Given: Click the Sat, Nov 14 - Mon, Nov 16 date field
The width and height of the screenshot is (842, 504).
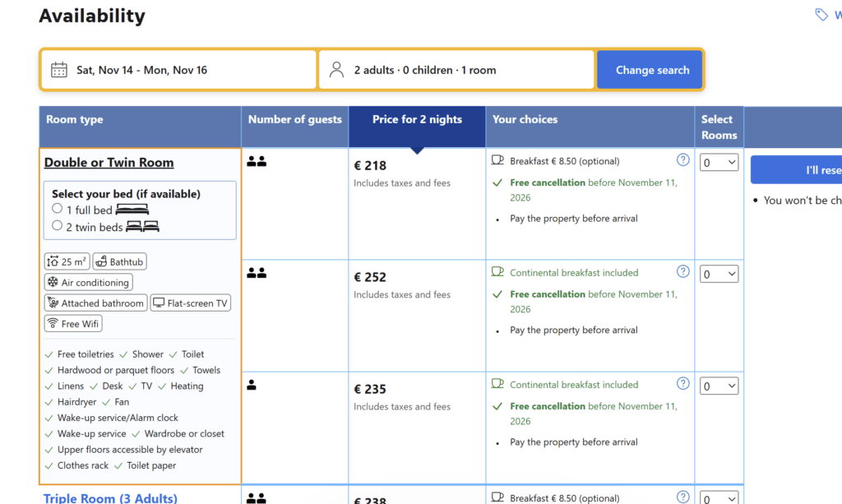Looking at the screenshot, I should tap(178, 70).
